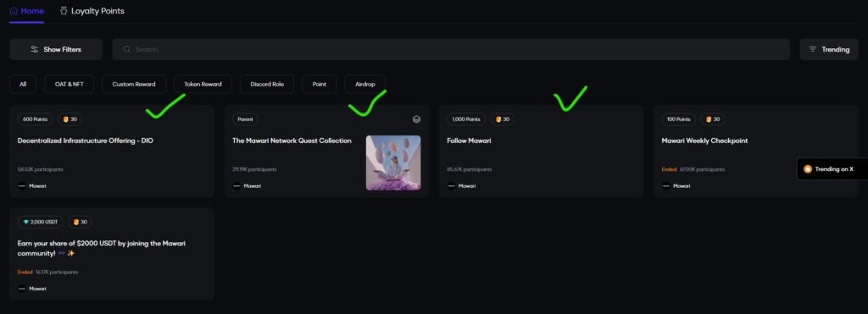Click the 85.67K participants text

tap(470, 170)
